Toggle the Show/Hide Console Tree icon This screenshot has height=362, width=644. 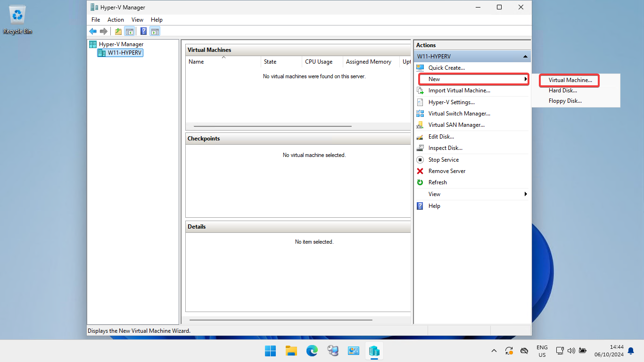click(129, 32)
